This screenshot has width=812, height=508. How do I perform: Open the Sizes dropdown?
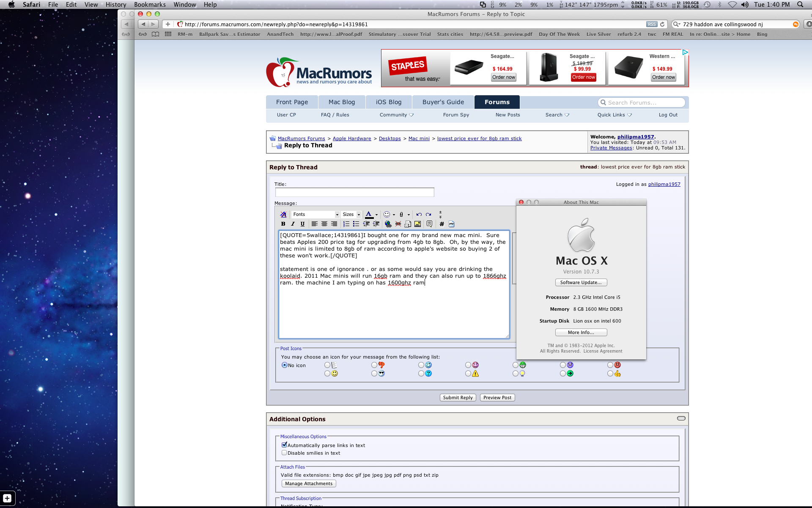click(351, 215)
